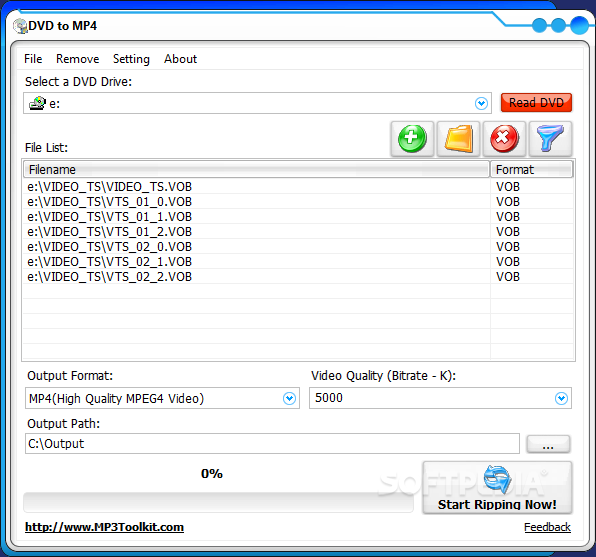
Task: Select the row e:\VIDEO_TS\VIDEO_TS.VOB
Action: click(x=298, y=187)
